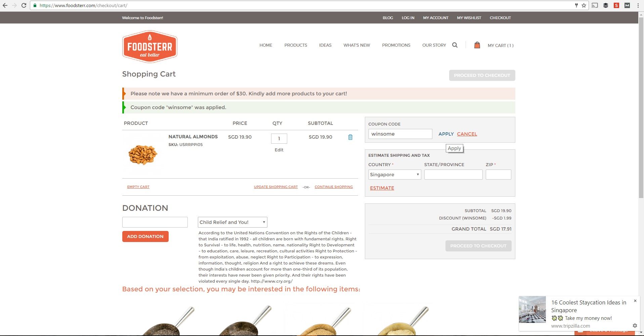The image size is (644, 336).
Task: Reload the page with refresh icon
Action: pyautogui.click(x=24, y=5)
